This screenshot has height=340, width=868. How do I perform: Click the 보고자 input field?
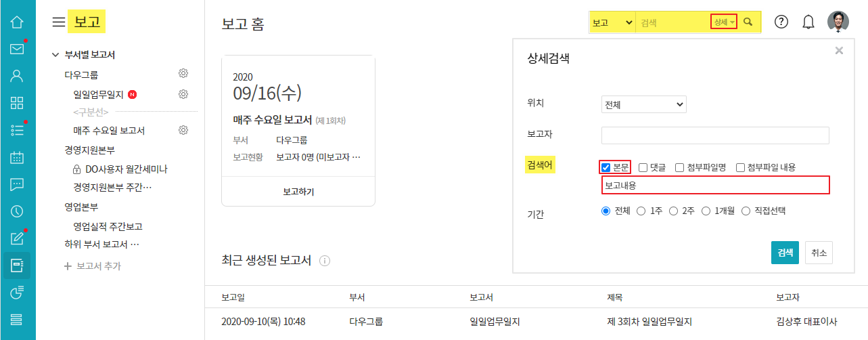tap(715, 135)
